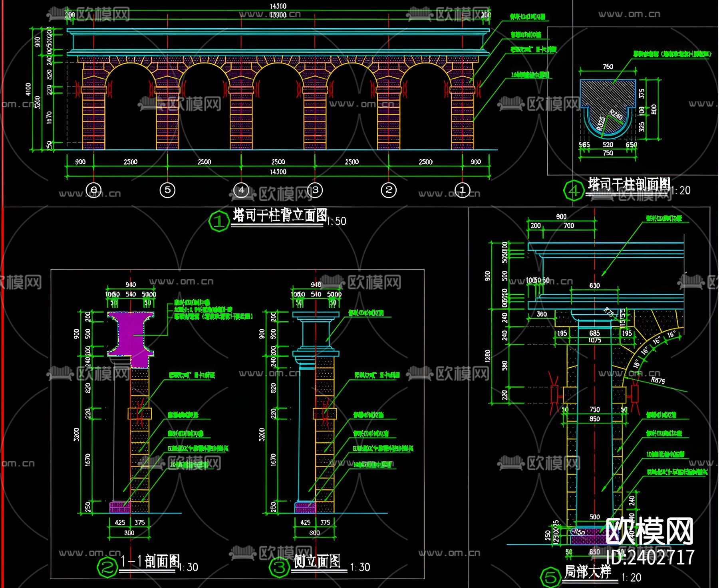
Task: Select the 1:20 scale beside 局部大样
Action: pos(632,577)
